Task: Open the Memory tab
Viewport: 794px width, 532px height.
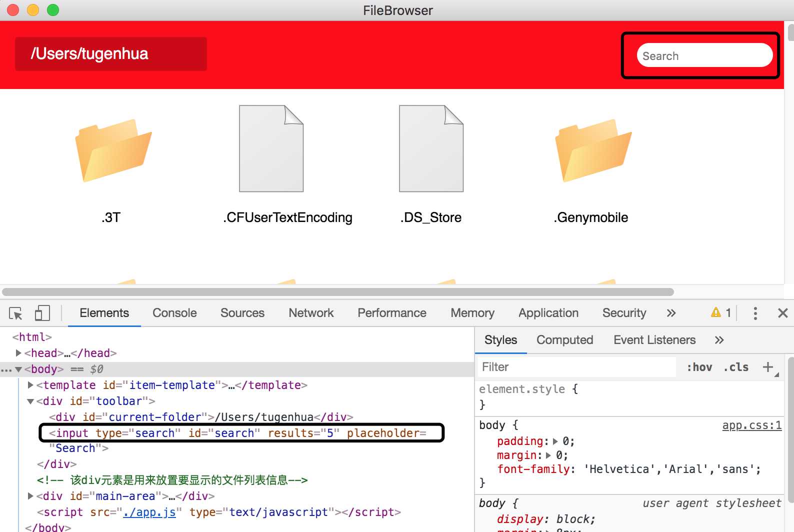Action: pyautogui.click(x=472, y=313)
